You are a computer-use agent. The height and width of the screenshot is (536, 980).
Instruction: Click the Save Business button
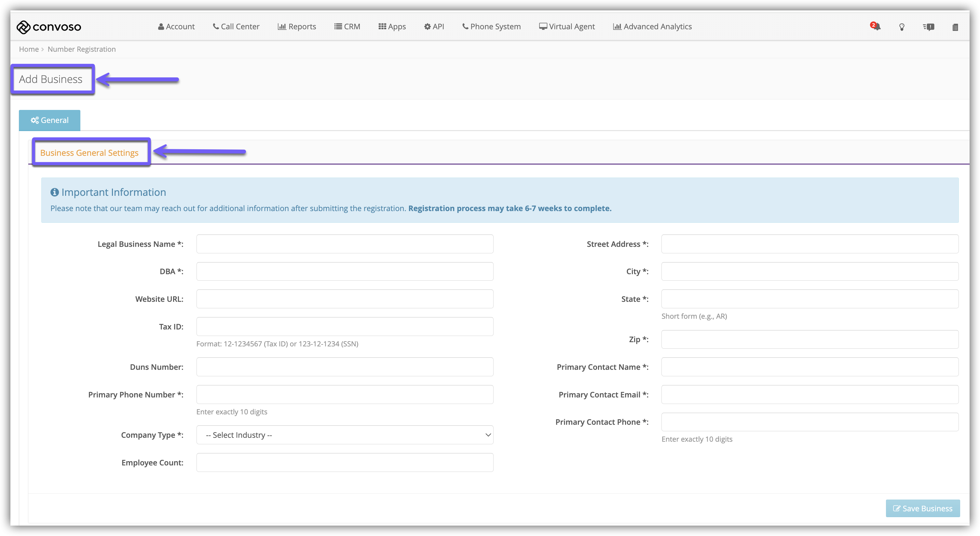[922, 508]
